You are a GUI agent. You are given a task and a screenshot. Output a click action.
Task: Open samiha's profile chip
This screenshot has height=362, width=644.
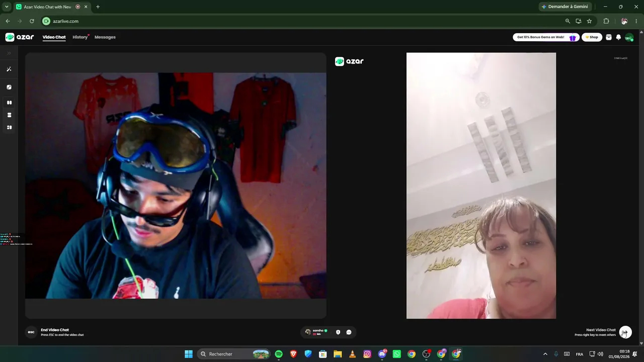click(x=316, y=332)
